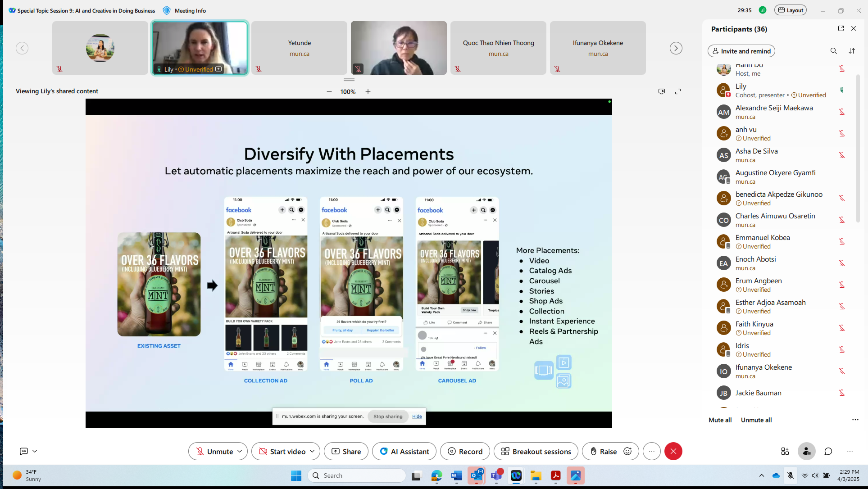Click the sort participants icon
Image resolution: width=868 pixels, height=489 pixels.
point(852,51)
